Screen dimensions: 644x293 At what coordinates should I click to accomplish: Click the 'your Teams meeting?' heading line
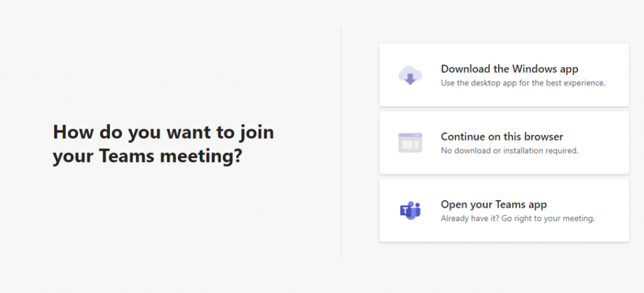click(147, 157)
